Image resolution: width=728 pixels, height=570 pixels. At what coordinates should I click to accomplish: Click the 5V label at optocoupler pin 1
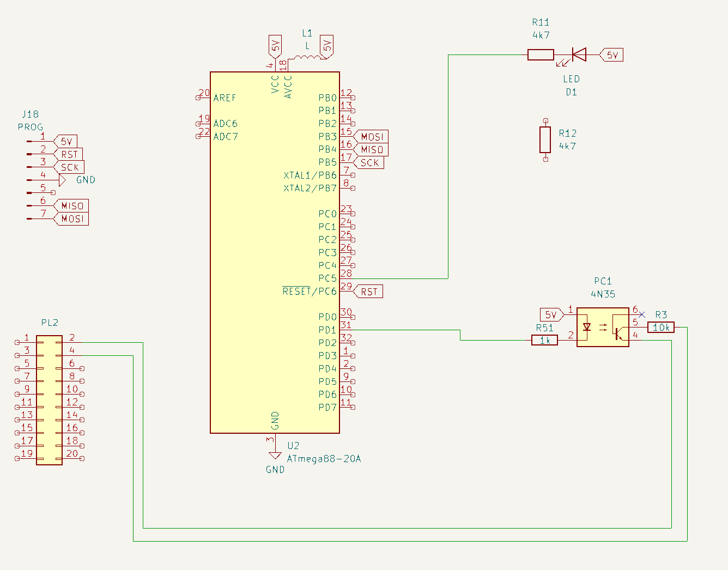(x=552, y=314)
